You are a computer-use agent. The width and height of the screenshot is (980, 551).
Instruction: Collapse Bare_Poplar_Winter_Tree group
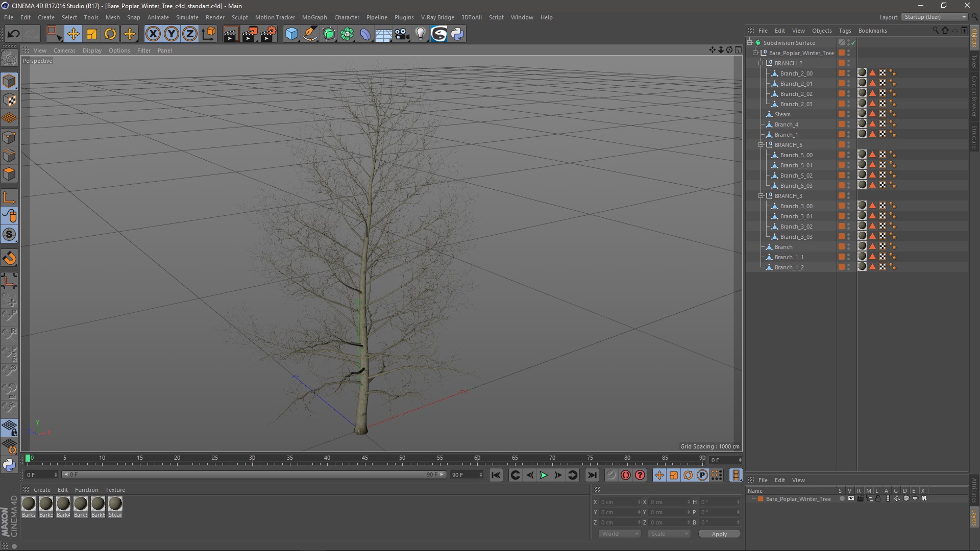click(755, 53)
